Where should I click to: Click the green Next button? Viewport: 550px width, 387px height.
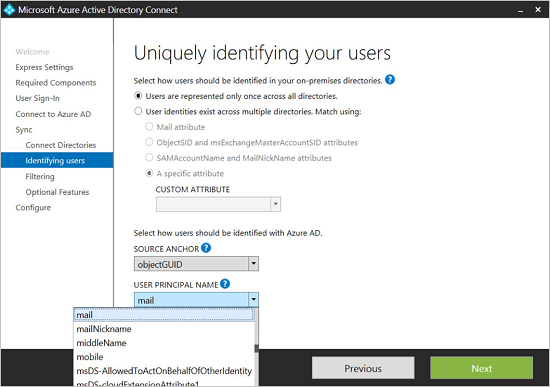click(x=482, y=368)
